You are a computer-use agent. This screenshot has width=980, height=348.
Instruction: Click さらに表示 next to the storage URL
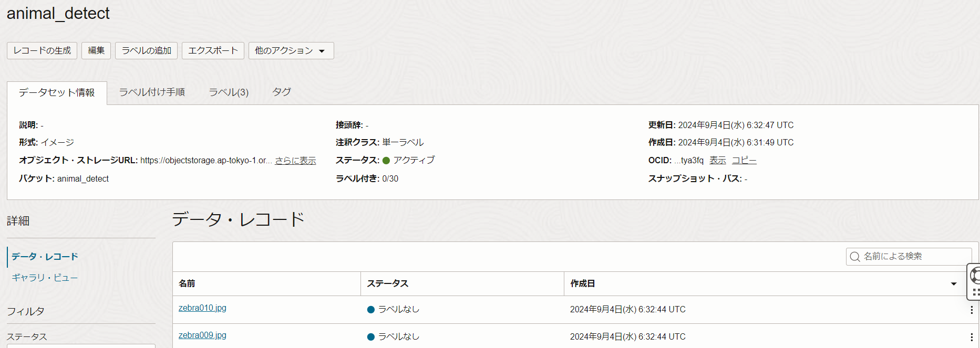[x=295, y=161]
